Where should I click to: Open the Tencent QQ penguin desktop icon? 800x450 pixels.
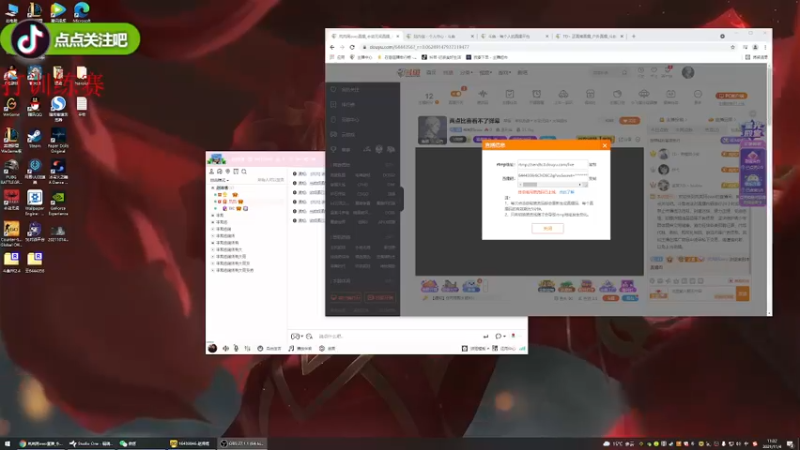pos(35,107)
